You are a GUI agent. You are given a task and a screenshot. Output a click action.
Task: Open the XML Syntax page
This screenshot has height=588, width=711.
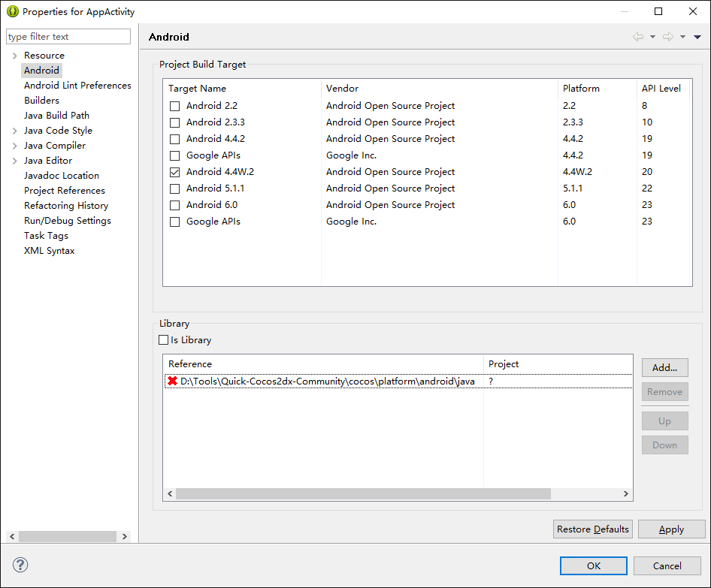50,251
